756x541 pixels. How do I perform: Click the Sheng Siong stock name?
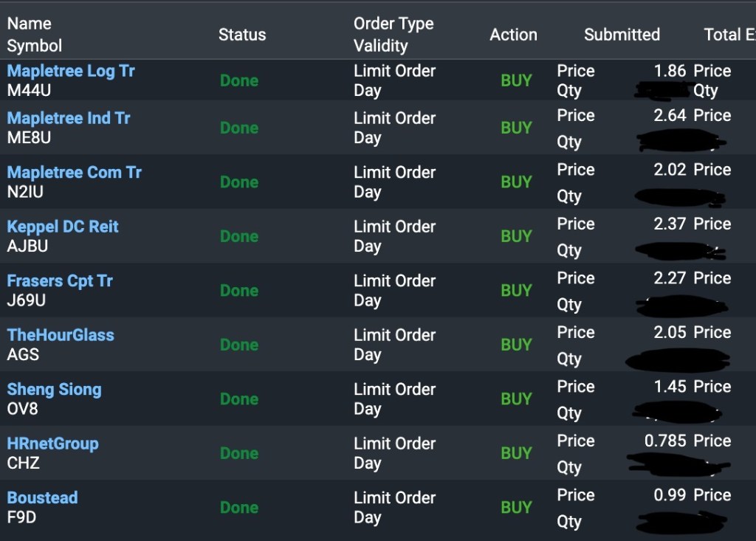pos(54,390)
